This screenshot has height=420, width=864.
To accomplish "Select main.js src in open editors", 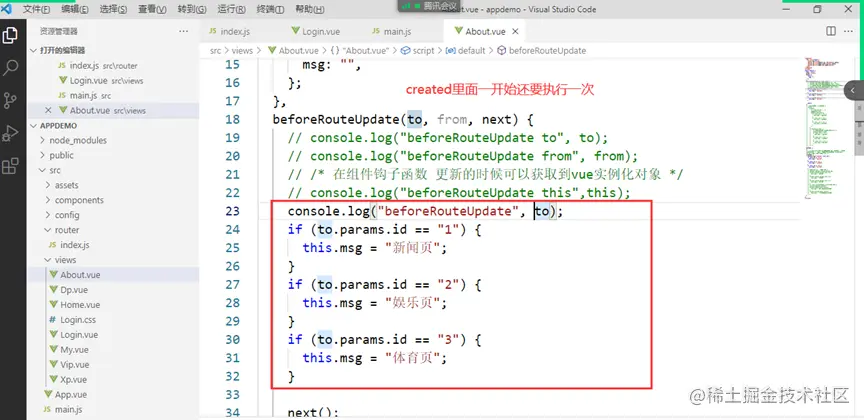I will point(90,95).
